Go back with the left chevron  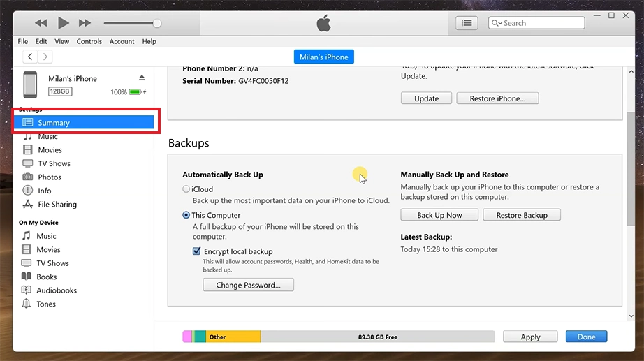point(30,57)
